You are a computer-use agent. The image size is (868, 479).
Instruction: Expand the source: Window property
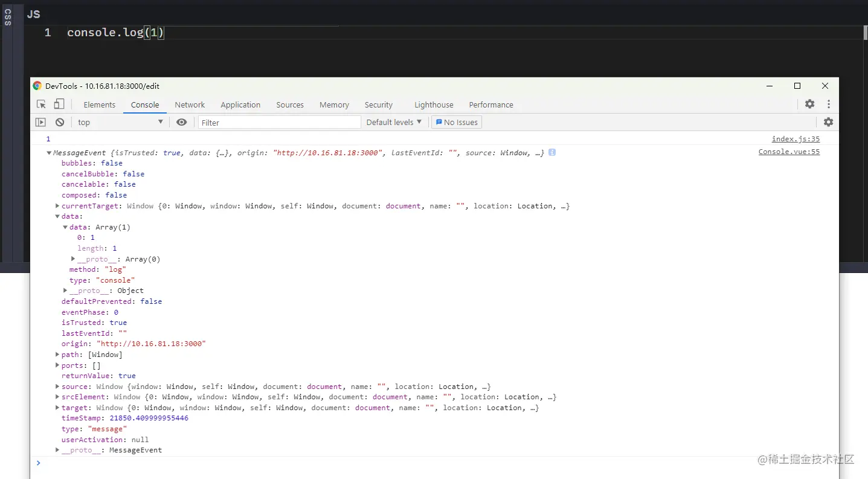click(57, 387)
